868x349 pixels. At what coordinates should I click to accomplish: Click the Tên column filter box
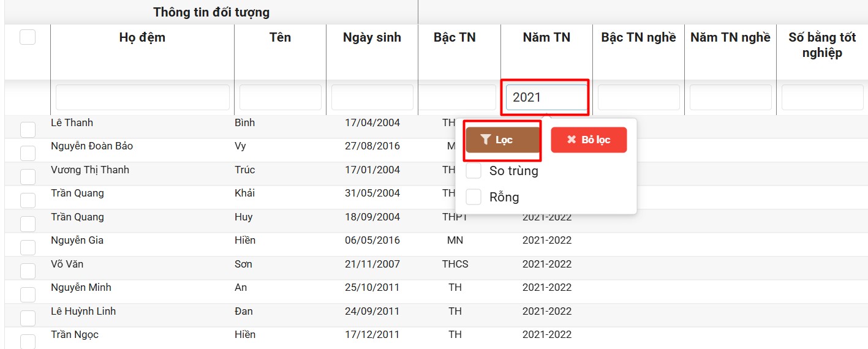281,97
